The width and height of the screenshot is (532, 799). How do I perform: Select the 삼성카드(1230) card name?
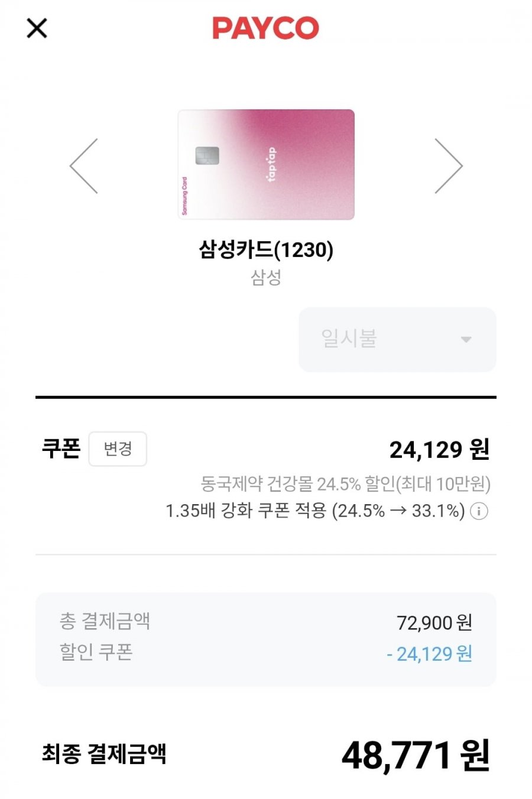pyautogui.click(x=266, y=249)
